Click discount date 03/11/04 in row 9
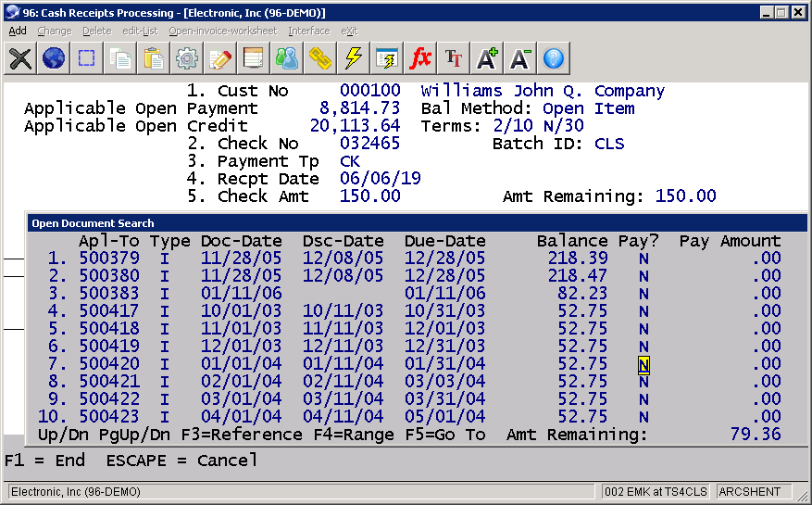The image size is (812, 505). click(x=343, y=399)
